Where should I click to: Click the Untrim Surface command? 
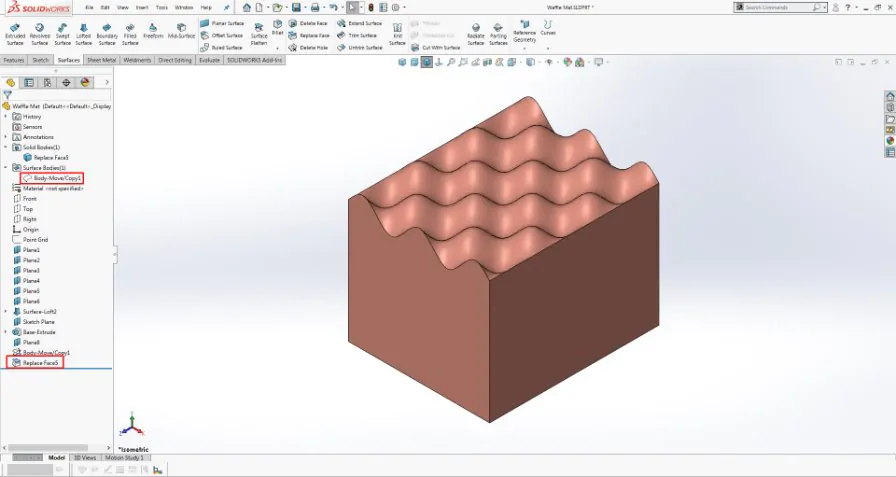(359, 47)
